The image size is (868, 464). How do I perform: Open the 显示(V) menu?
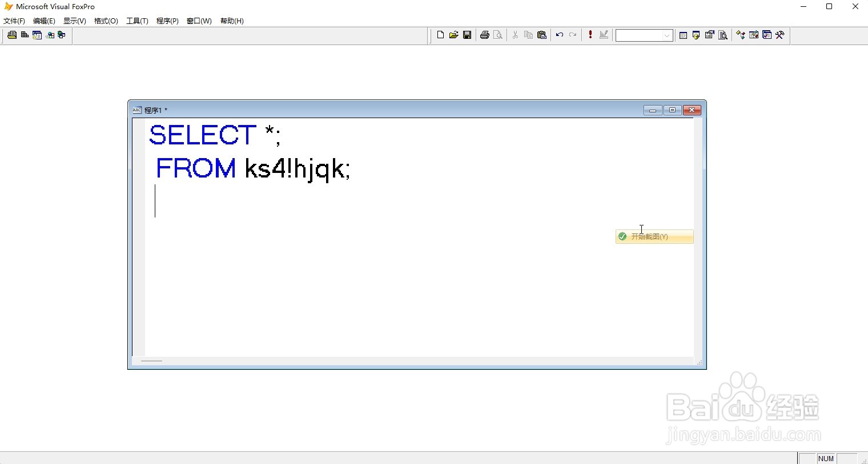coord(75,21)
